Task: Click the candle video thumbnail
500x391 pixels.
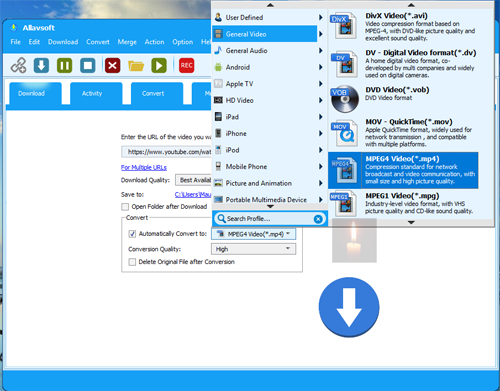Action: point(354,240)
